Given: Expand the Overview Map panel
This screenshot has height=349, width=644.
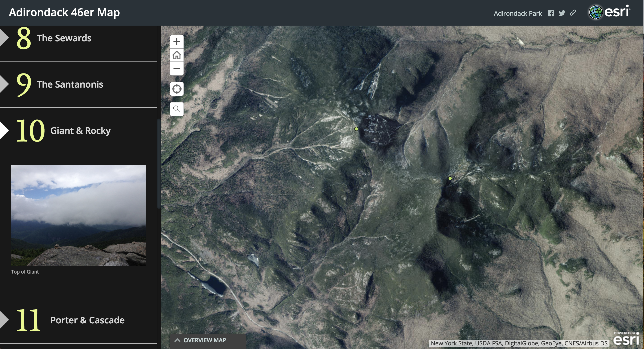Looking at the screenshot, I should (x=204, y=340).
